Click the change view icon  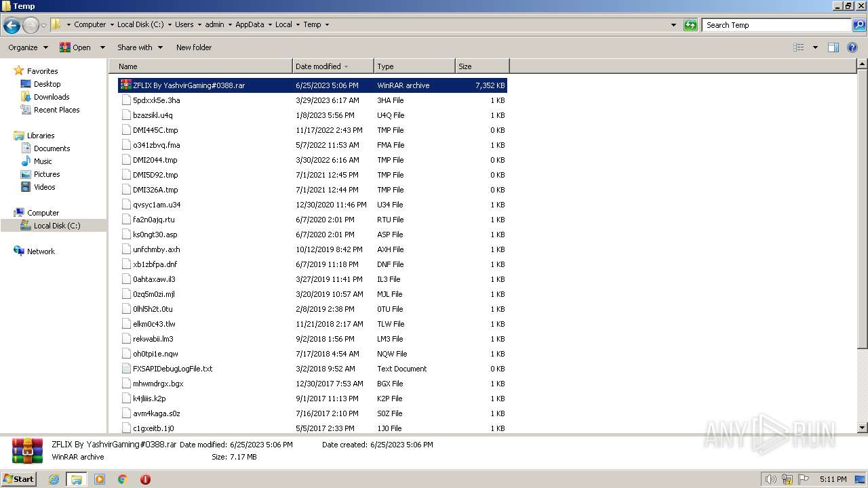coord(799,47)
